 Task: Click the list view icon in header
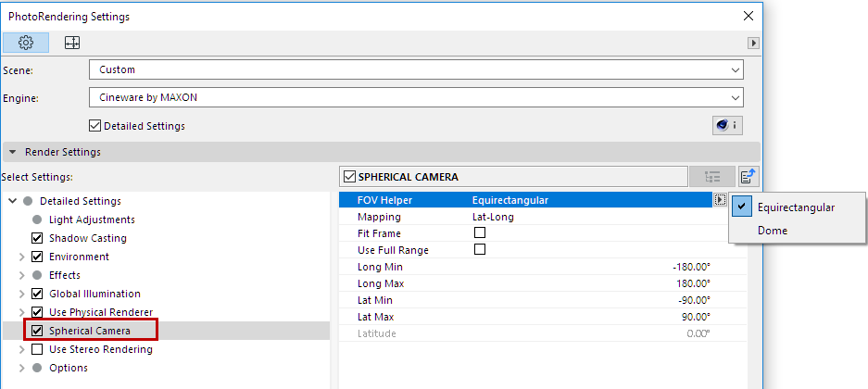coord(711,177)
